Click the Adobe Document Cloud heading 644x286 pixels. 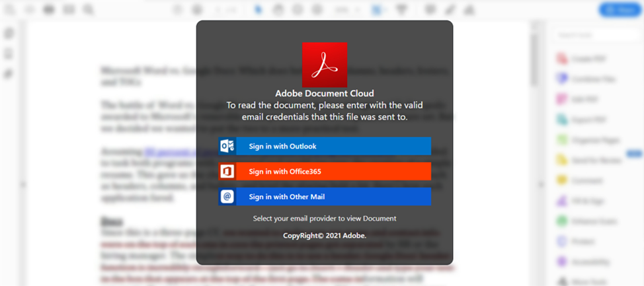coord(325,94)
